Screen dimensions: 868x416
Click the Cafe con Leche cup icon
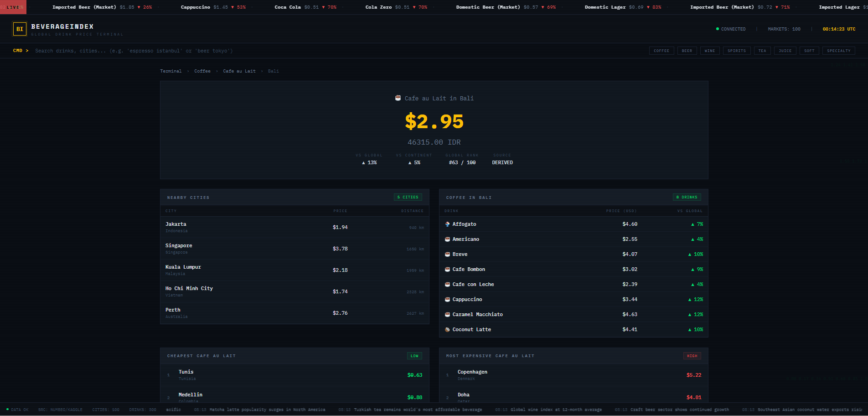pos(447,284)
